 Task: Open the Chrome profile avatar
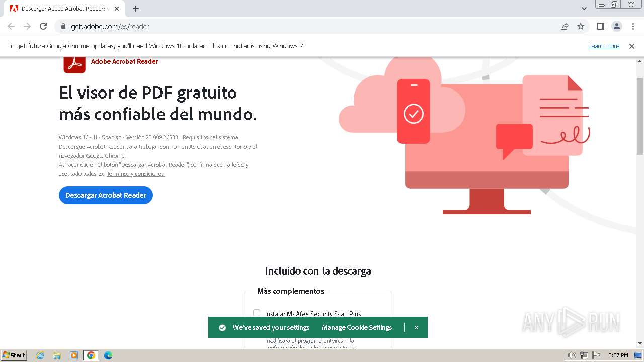tap(616, 26)
